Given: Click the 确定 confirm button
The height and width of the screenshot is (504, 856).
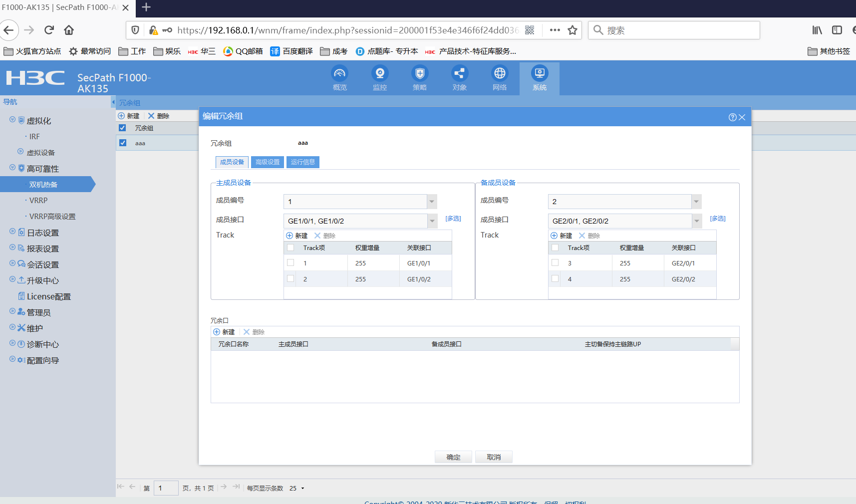Looking at the screenshot, I should pyautogui.click(x=453, y=457).
